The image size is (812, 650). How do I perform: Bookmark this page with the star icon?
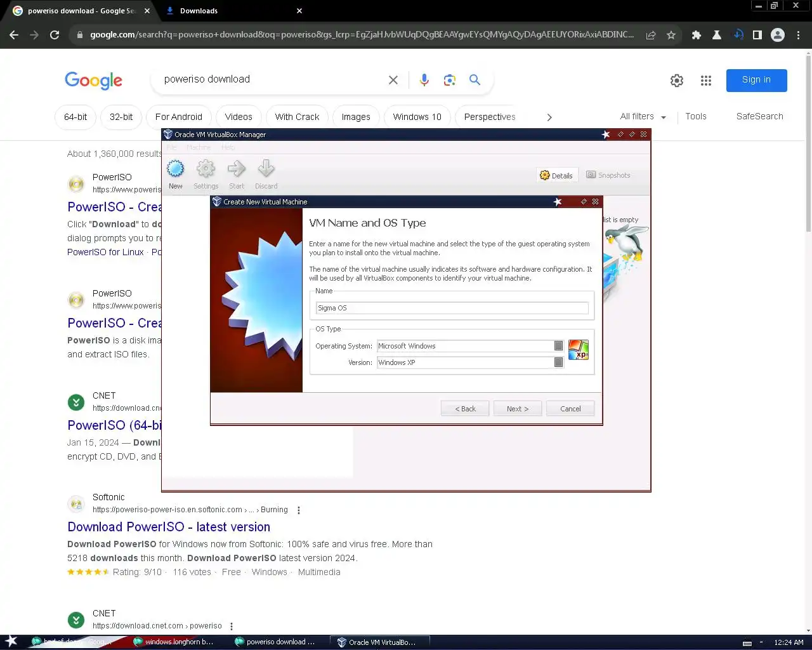pyautogui.click(x=671, y=35)
